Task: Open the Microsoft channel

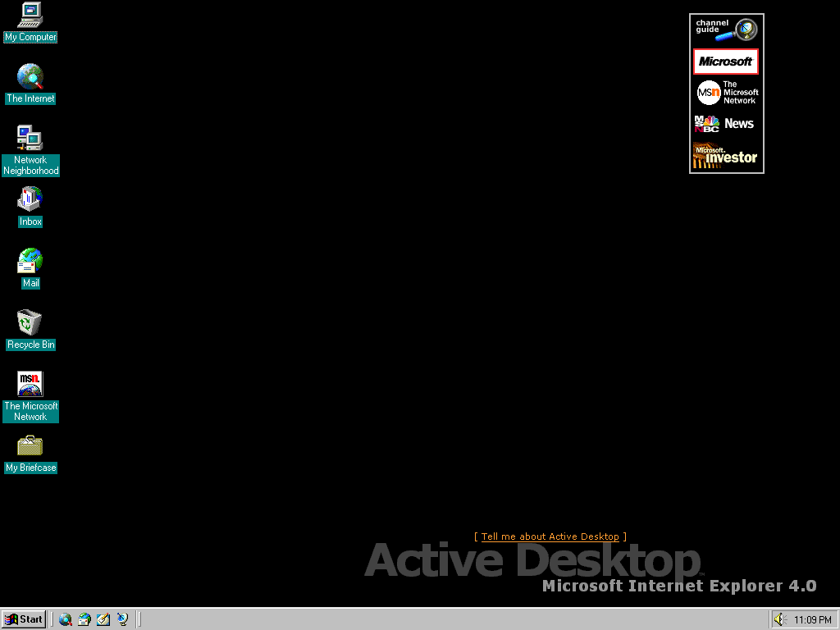Action: point(726,62)
